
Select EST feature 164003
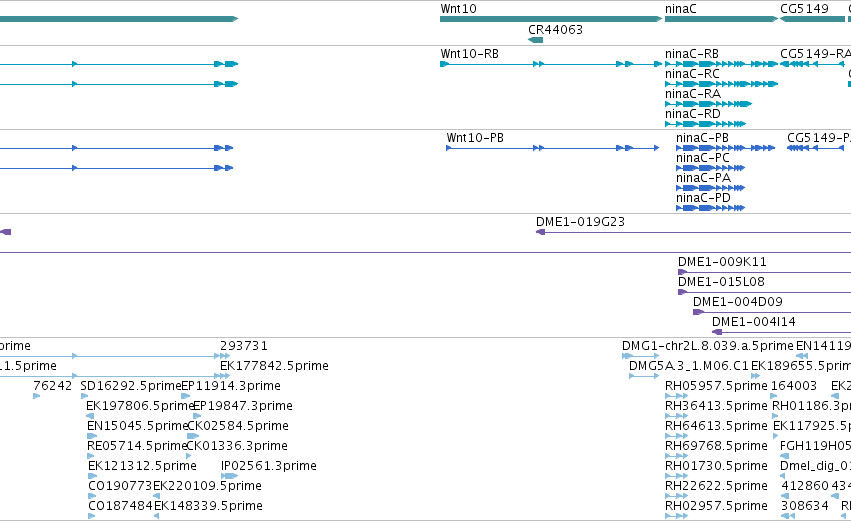[794, 386]
